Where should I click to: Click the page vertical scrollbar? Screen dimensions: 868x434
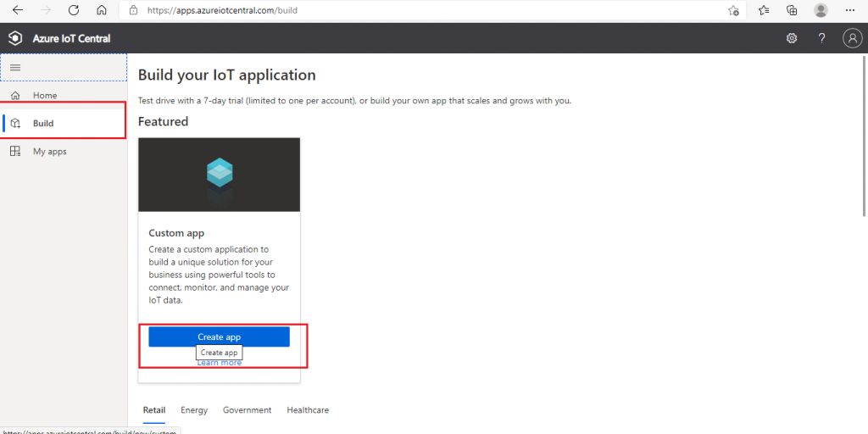864,136
